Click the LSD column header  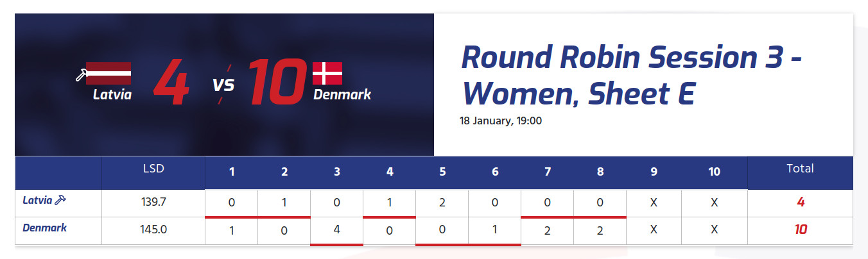(153, 169)
